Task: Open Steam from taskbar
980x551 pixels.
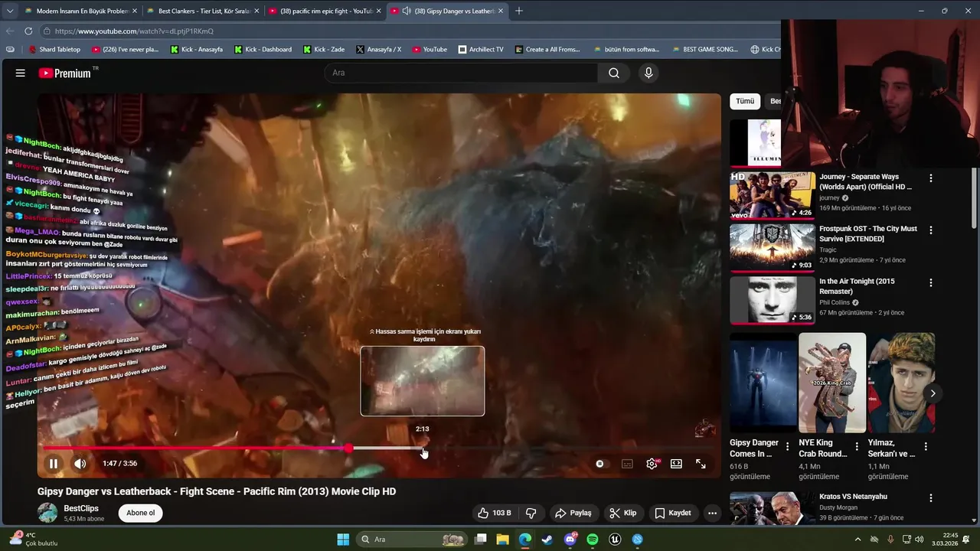Action: pyautogui.click(x=547, y=540)
